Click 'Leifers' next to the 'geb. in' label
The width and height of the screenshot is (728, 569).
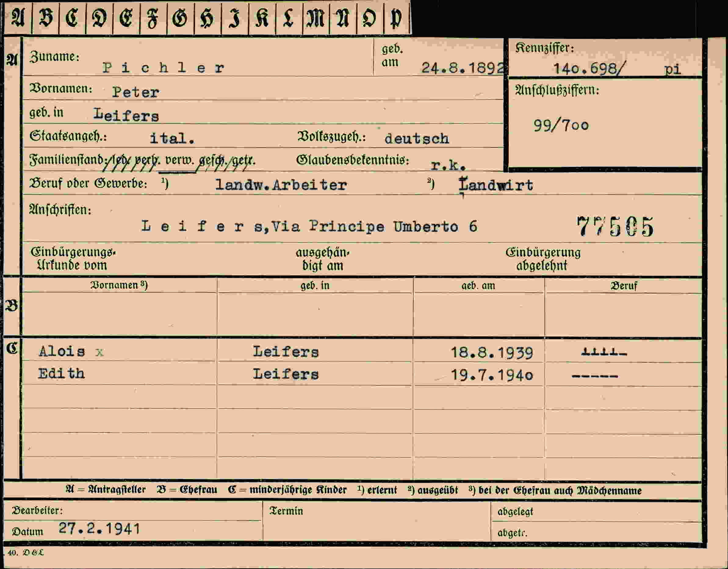click(x=126, y=115)
